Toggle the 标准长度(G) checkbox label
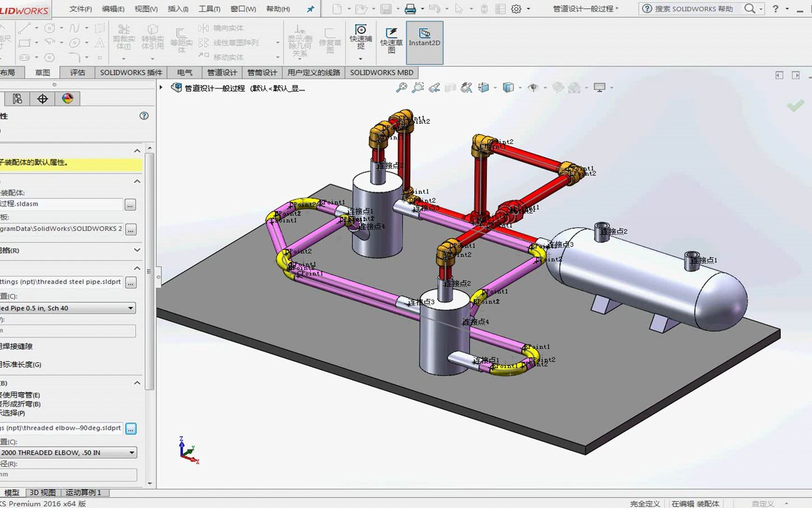812x508 pixels. (x=21, y=365)
